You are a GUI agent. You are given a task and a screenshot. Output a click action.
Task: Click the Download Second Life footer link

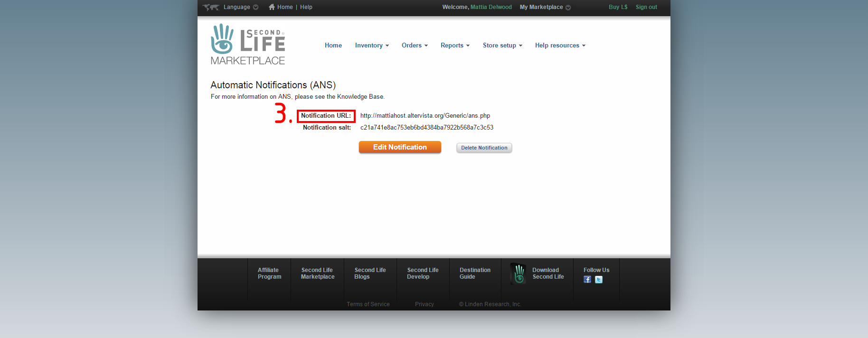[548, 273]
